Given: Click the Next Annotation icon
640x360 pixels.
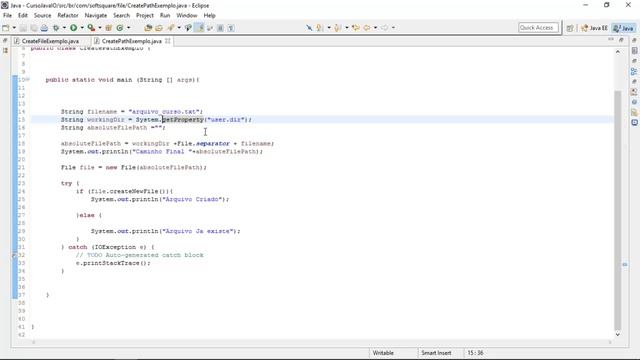Looking at the screenshot, I should 319,27.
